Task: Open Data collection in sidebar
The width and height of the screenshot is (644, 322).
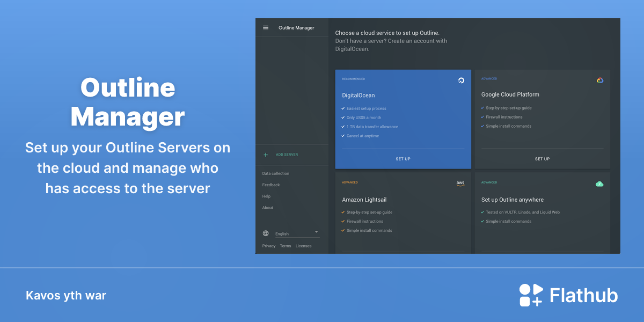Action: 276,173
